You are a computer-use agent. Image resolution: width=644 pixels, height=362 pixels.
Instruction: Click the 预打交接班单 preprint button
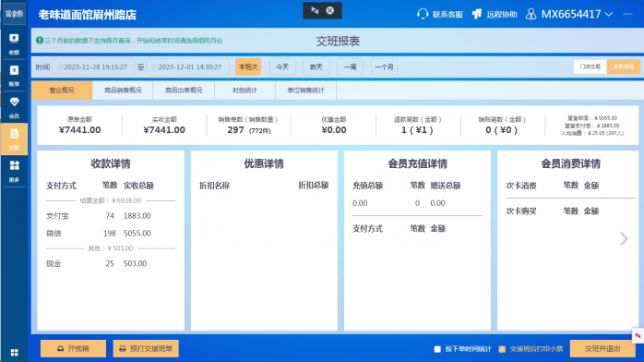tap(146, 348)
